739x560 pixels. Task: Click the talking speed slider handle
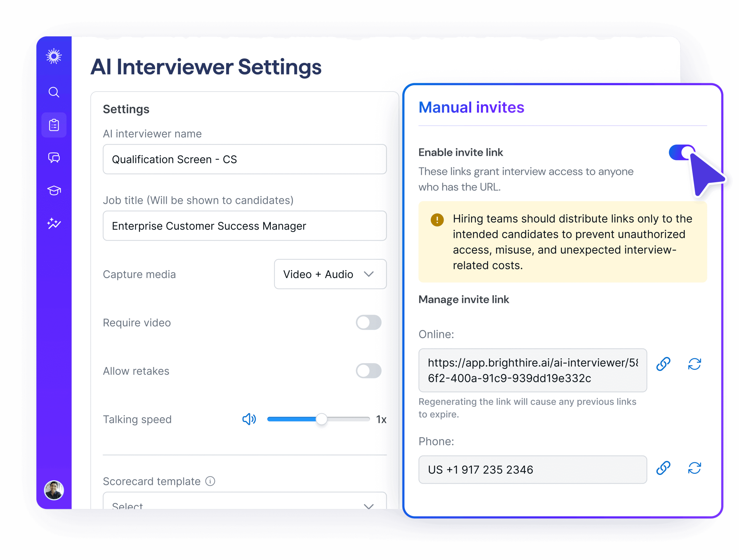pos(321,419)
